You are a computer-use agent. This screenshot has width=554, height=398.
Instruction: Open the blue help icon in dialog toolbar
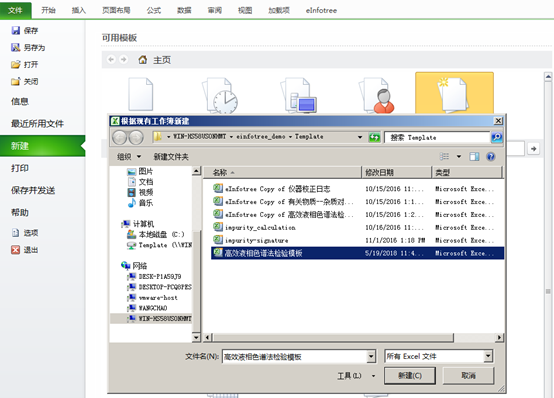click(x=491, y=156)
